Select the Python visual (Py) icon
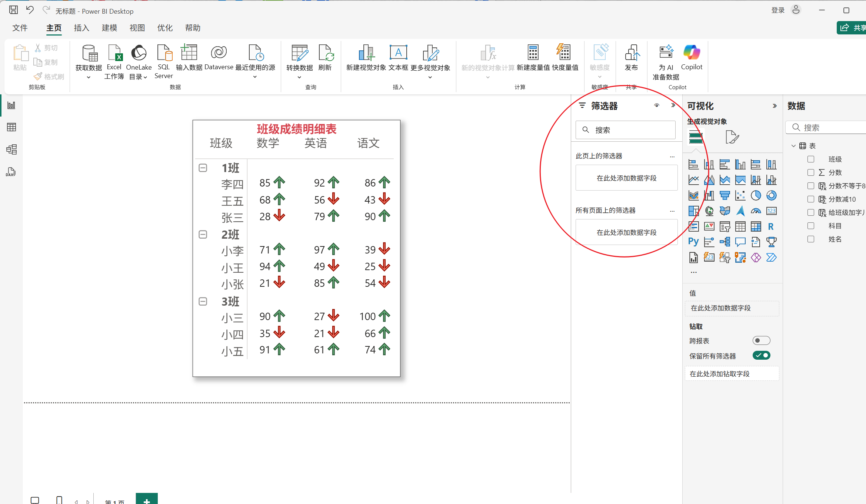Viewport: 866px width, 504px height. tap(693, 242)
